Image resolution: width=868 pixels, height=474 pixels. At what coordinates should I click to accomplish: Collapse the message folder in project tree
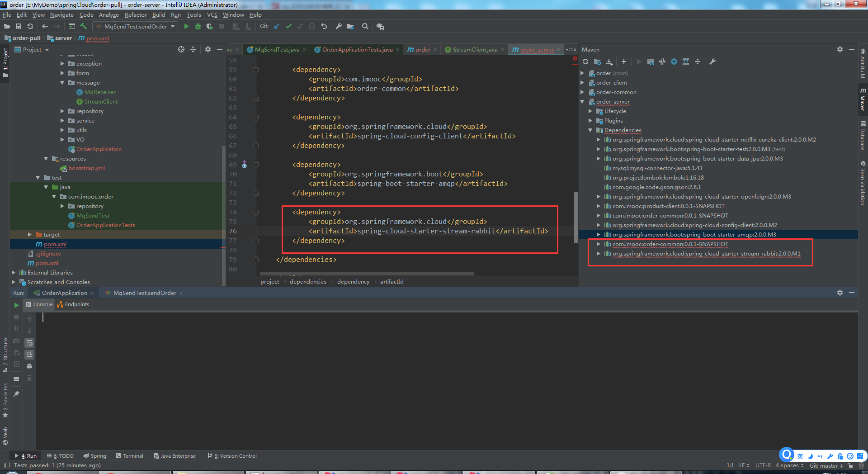click(x=62, y=83)
